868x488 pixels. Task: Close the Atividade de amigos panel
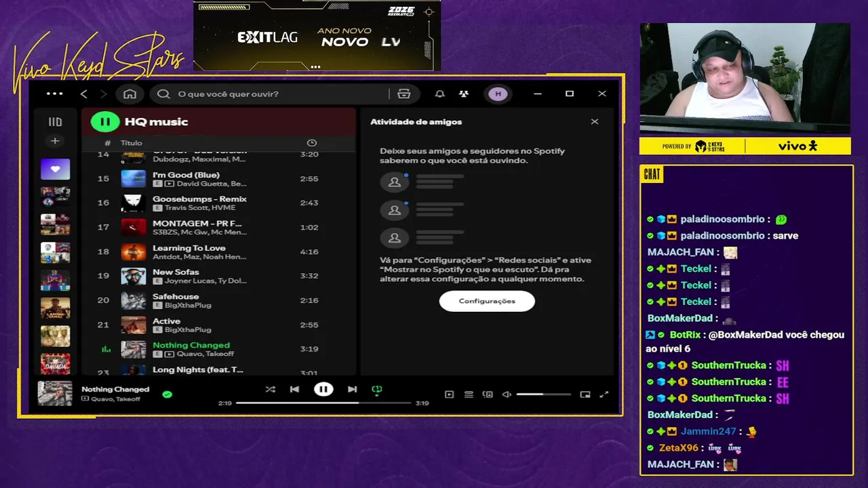(595, 122)
